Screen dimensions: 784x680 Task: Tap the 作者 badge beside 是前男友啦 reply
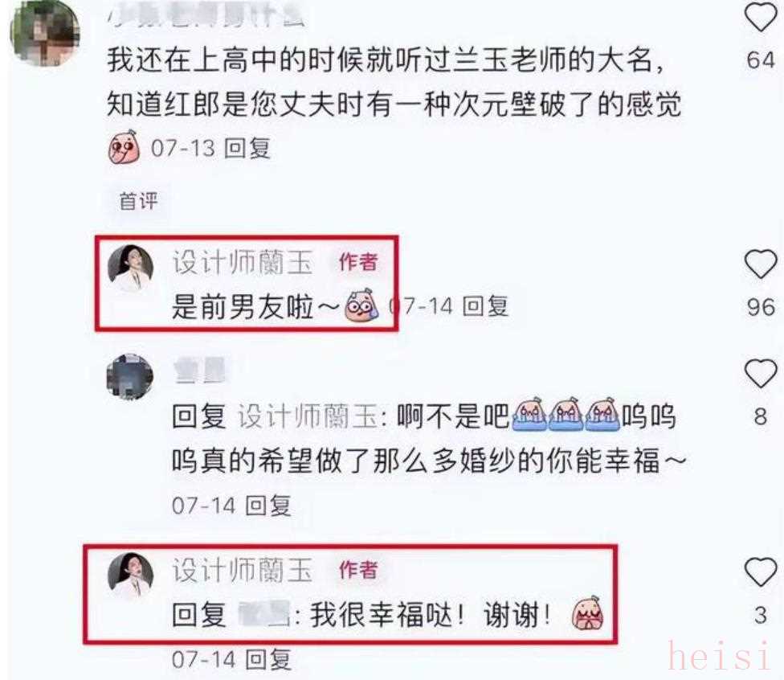click(358, 262)
